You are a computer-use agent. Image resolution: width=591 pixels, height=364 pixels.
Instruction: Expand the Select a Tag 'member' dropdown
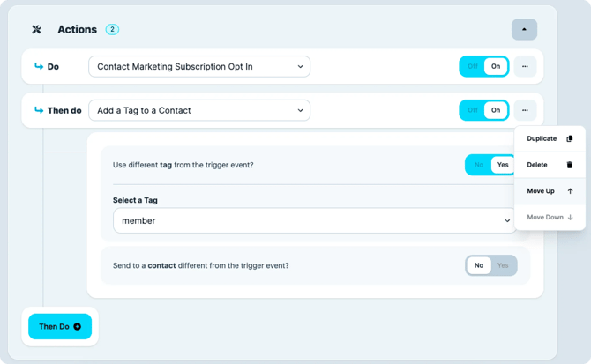point(313,220)
